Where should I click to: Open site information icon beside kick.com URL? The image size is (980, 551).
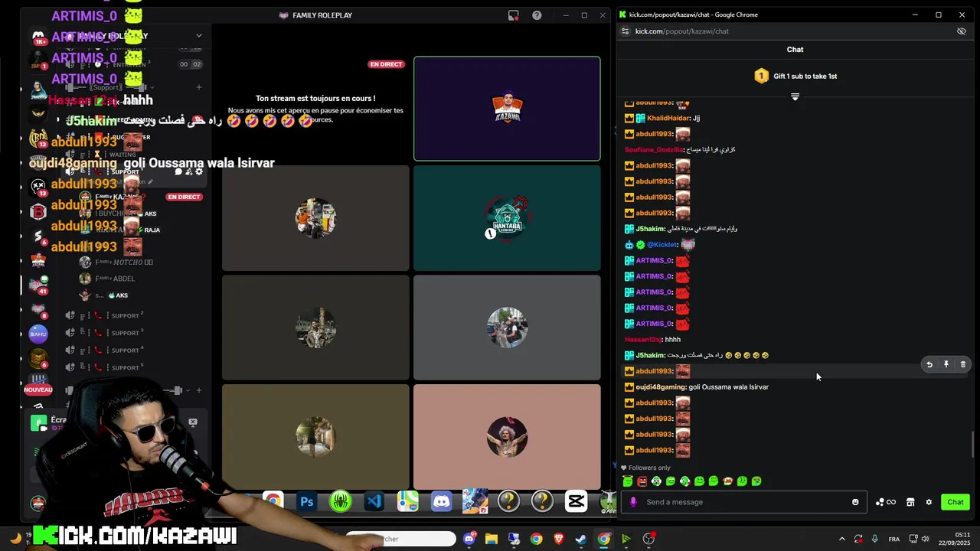pos(625,31)
